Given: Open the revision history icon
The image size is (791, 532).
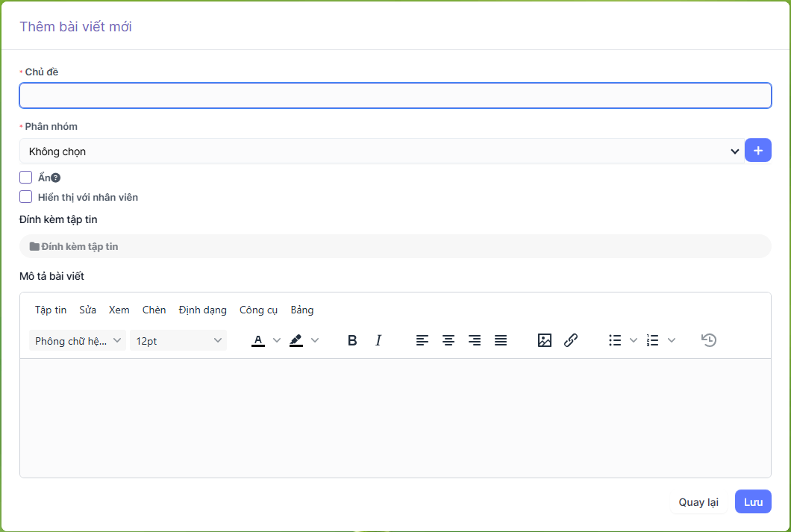Looking at the screenshot, I should click(x=709, y=340).
